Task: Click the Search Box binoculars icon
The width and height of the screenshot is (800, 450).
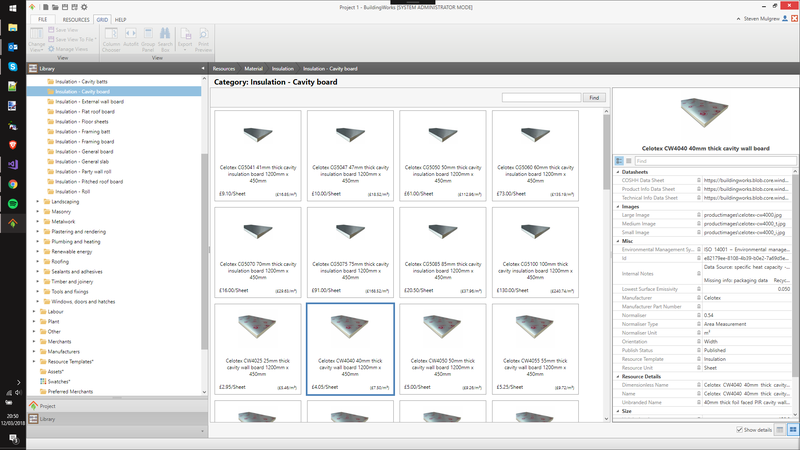Action: pyautogui.click(x=165, y=40)
